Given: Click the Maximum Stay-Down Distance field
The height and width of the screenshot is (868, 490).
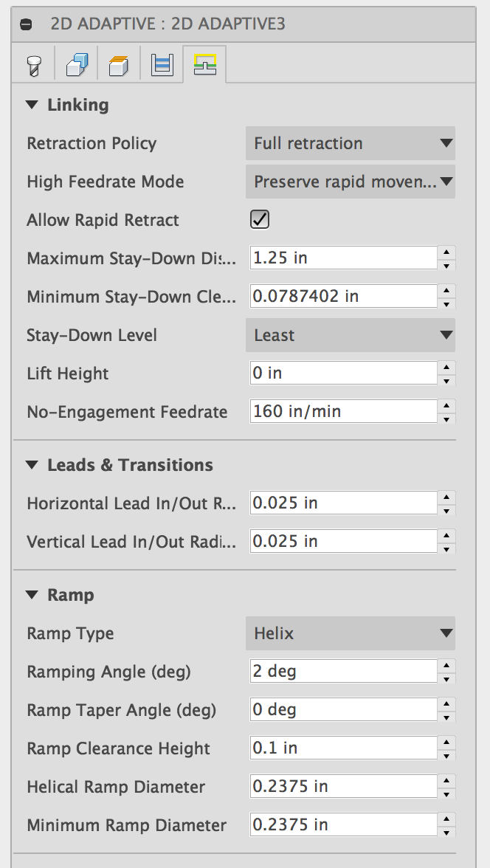Looking at the screenshot, I should tap(342, 258).
